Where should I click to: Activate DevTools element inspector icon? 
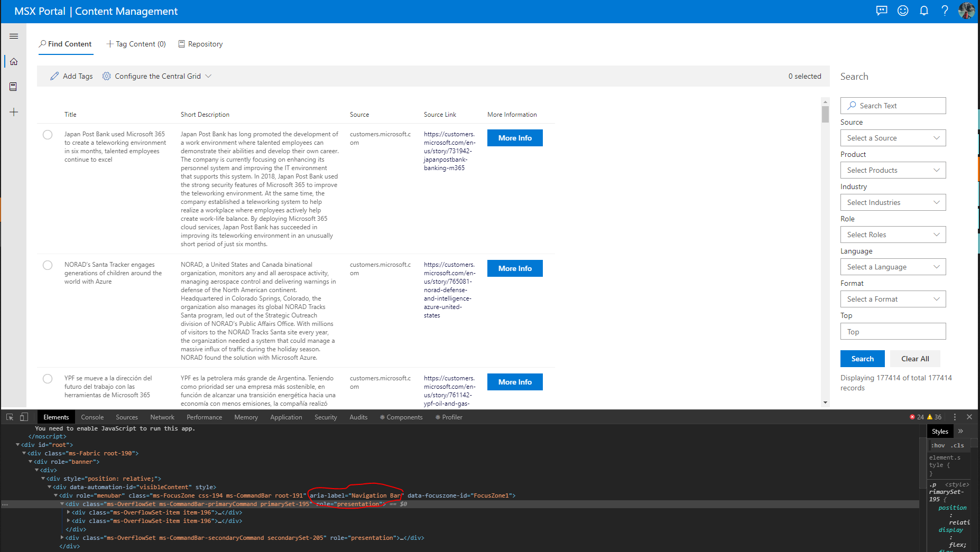[x=10, y=417]
